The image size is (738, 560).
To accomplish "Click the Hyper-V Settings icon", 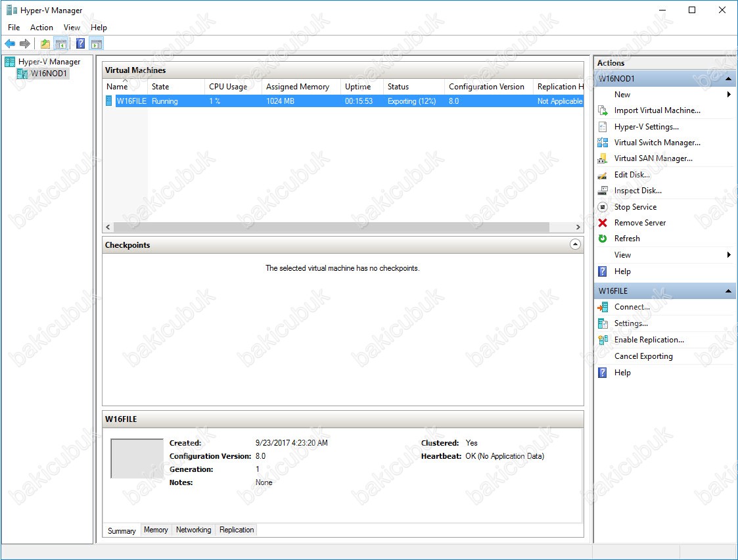I will click(603, 127).
